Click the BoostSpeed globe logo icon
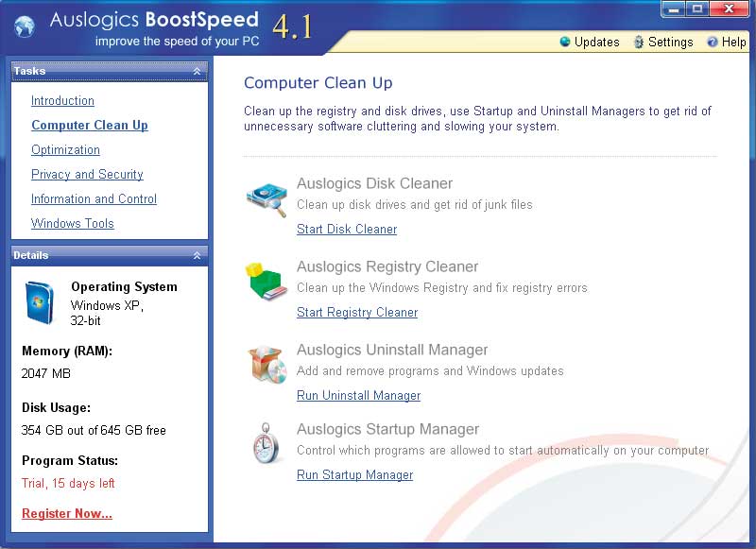 pos(25,26)
